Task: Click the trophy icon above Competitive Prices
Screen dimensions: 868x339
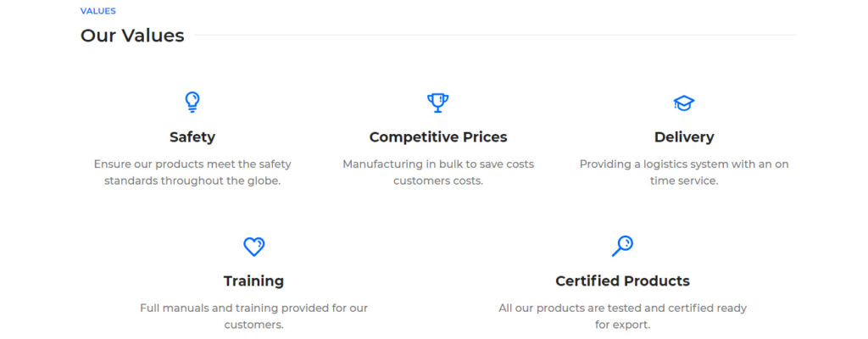Action: tap(438, 103)
